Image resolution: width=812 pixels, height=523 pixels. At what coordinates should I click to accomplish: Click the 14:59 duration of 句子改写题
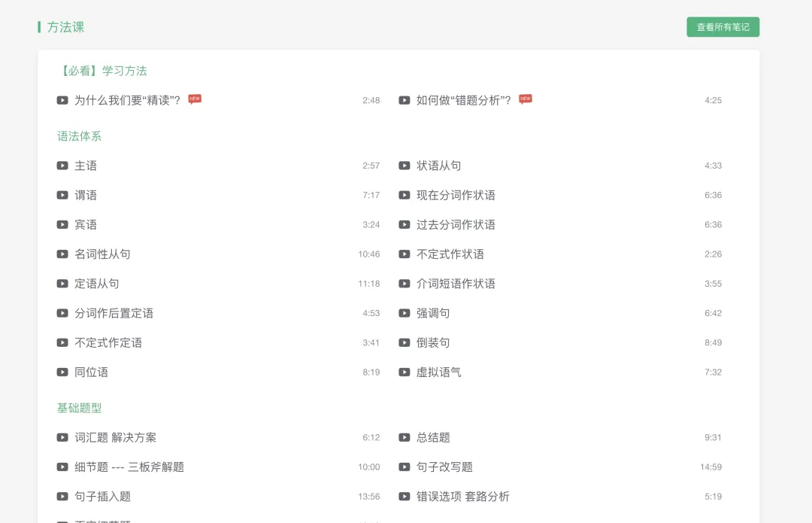point(710,467)
